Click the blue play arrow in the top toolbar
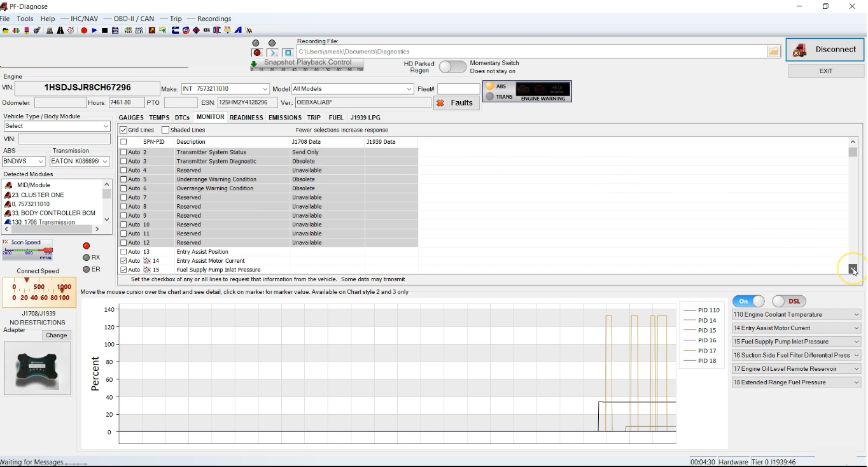 coord(94,31)
